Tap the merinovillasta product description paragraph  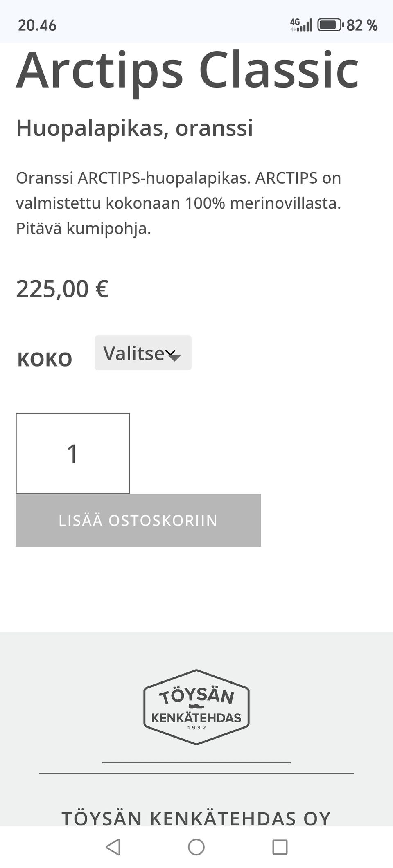coord(178,203)
